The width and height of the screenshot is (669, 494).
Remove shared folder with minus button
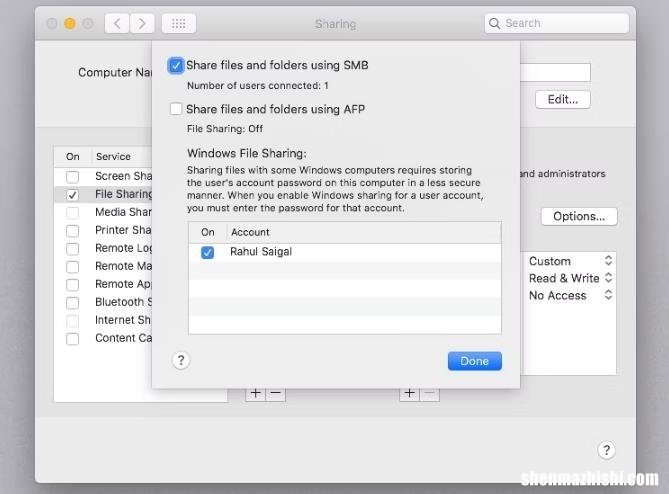tap(276, 393)
